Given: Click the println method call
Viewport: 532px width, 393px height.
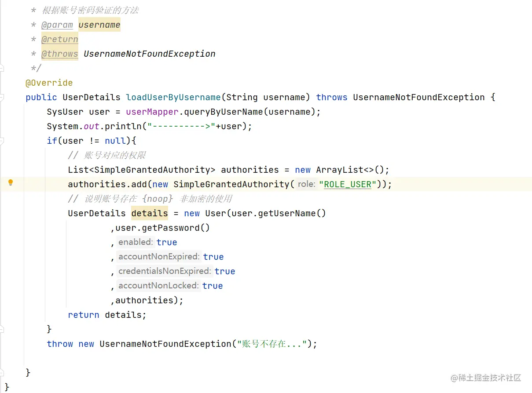Looking at the screenshot, I should coord(123,126).
